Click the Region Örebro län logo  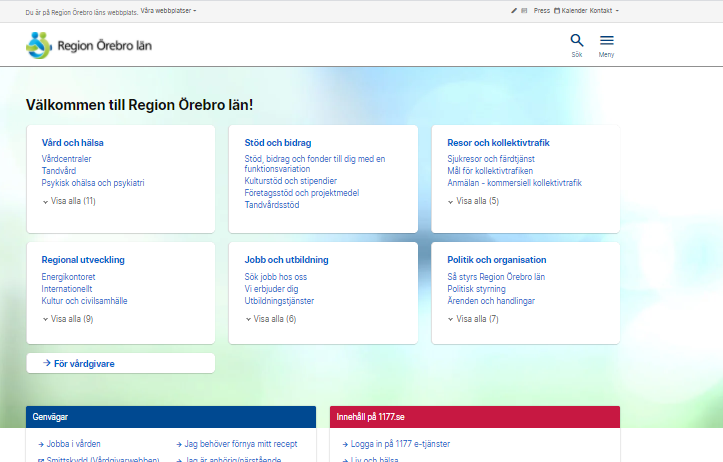pyautogui.click(x=90, y=45)
